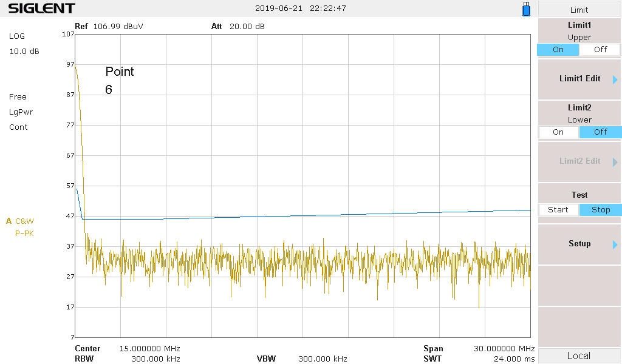
Task: Enable Limit2 Lower with On
Action: [x=558, y=132]
